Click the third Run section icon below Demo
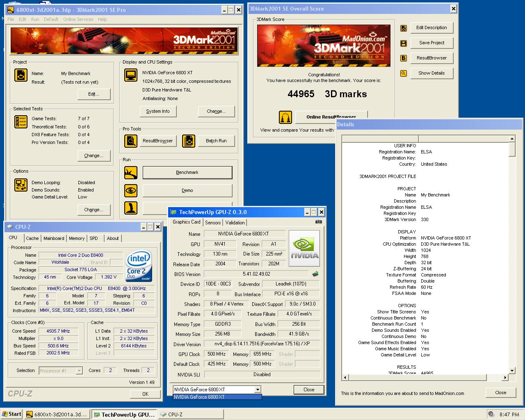Viewport: 525px width, 420px height. 131,208
